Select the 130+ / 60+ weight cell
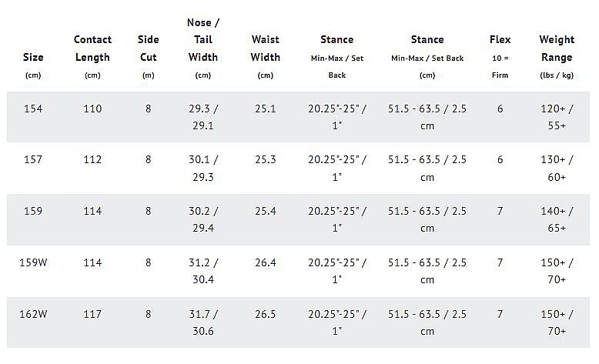 [x=557, y=168]
